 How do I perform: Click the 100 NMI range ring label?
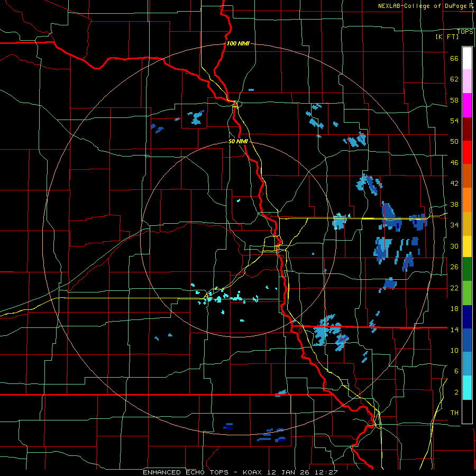(238, 43)
